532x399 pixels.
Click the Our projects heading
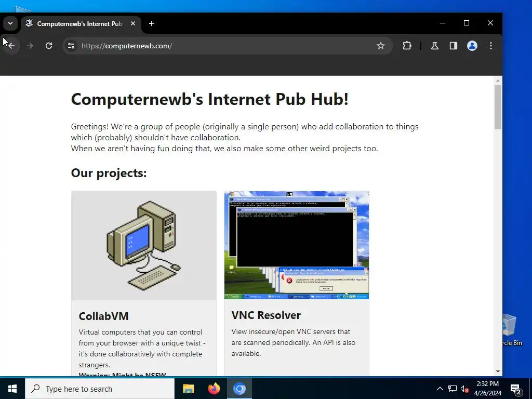[109, 173]
